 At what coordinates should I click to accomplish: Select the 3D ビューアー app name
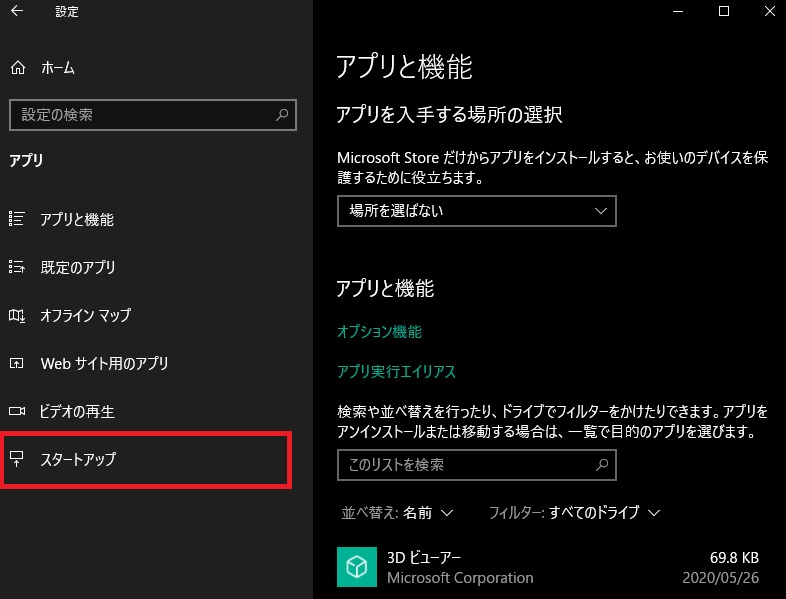(x=424, y=557)
